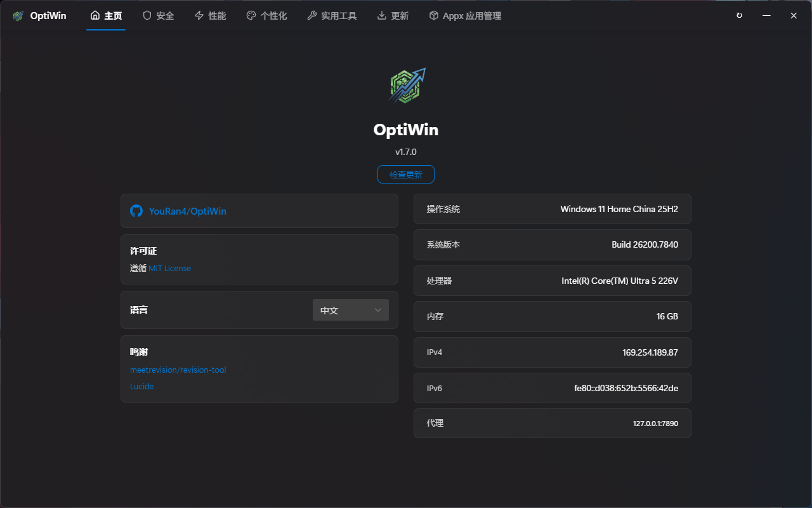The width and height of the screenshot is (812, 508).
Task: Click the wrench icon beside 实用工具
Action: pyautogui.click(x=312, y=15)
